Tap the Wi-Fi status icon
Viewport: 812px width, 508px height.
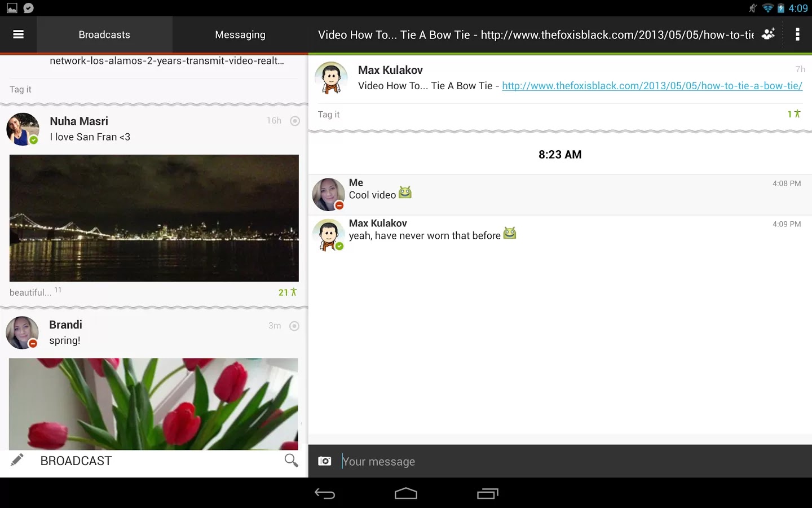(x=767, y=8)
